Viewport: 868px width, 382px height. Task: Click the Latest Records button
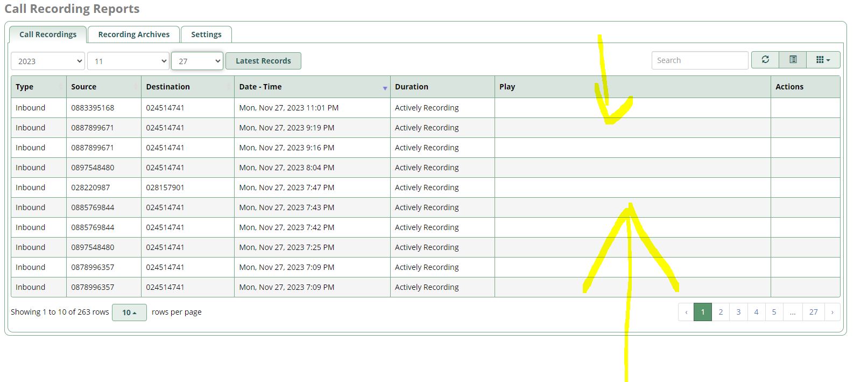point(263,61)
